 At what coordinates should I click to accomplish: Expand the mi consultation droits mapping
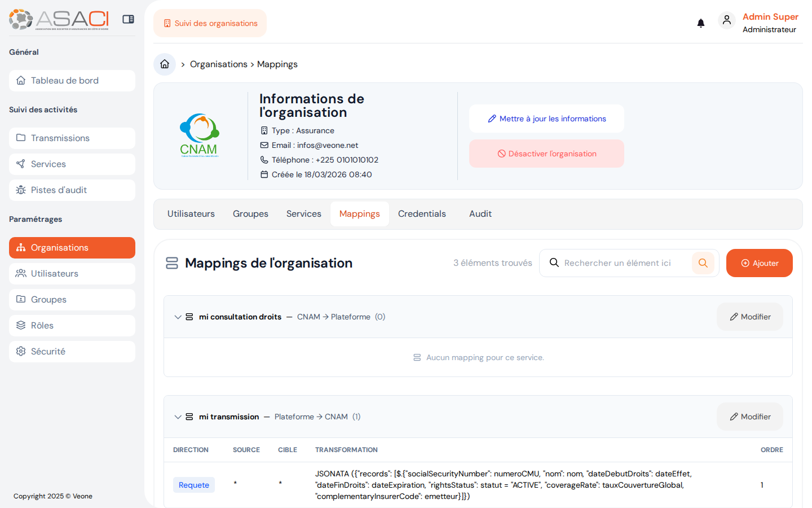coord(178,317)
